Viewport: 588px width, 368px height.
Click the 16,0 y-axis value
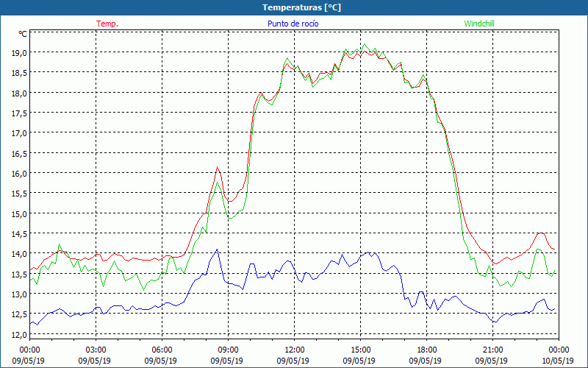coord(19,174)
